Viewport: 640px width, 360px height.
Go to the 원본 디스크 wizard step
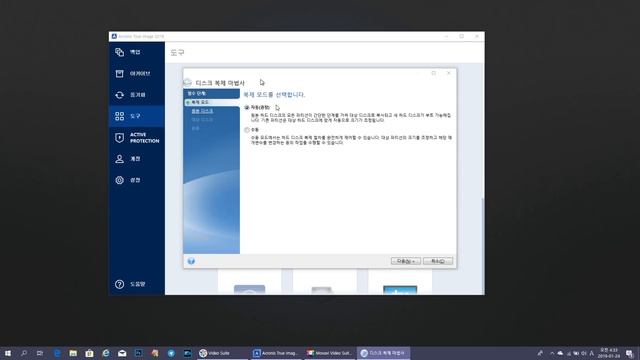(202, 111)
